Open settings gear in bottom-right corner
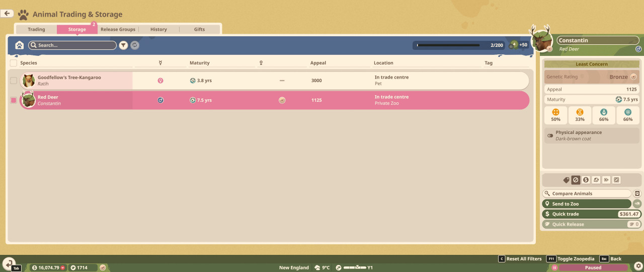This screenshot has width=644, height=272. pyautogui.click(x=638, y=265)
